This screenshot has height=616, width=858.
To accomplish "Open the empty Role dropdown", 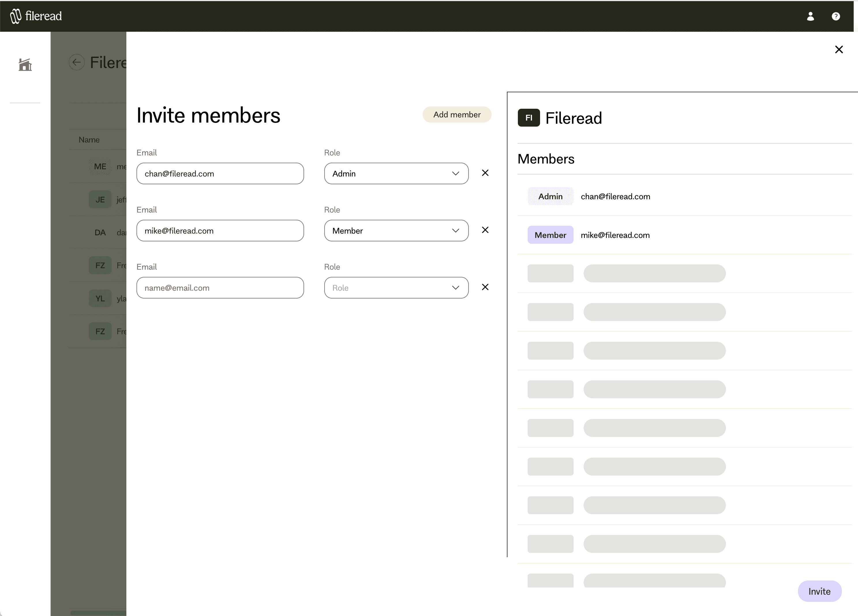I will point(396,288).
